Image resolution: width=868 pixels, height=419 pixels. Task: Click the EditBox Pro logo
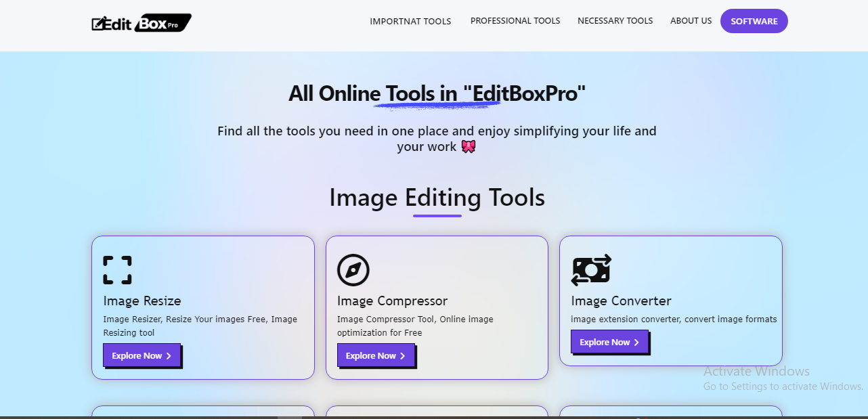142,23
